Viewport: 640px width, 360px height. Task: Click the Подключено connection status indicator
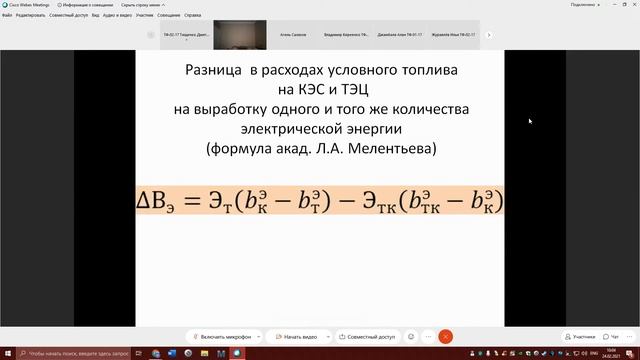point(585,5)
